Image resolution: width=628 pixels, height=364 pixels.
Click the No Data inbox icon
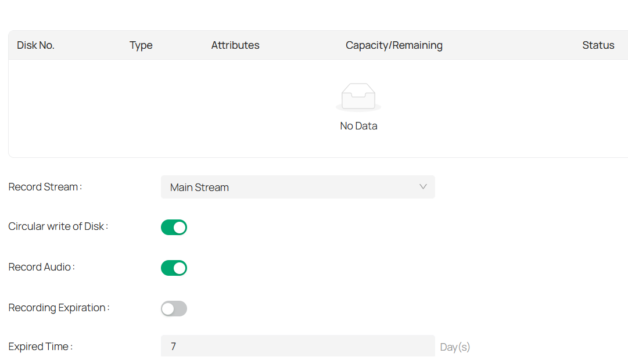tap(358, 96)
